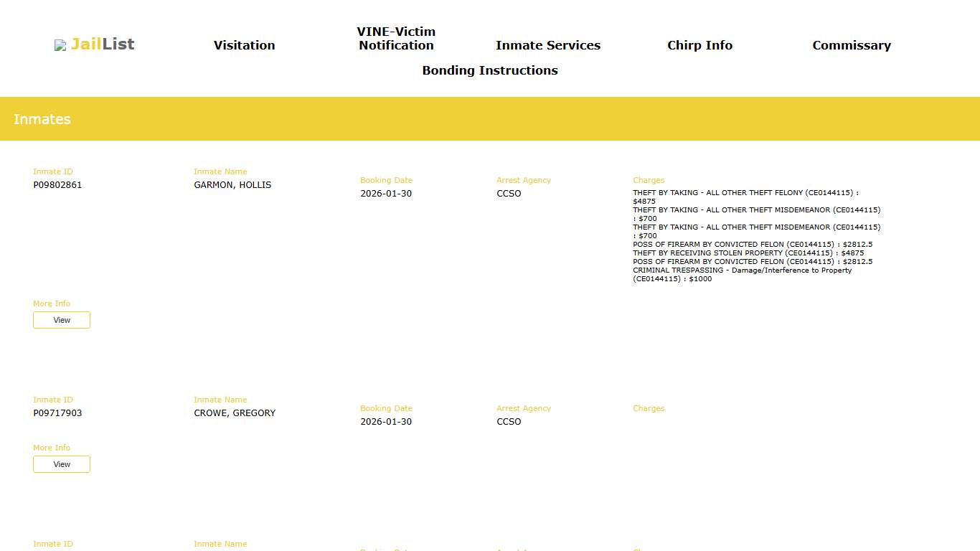
Task: Click inmate ID P09802861
Action: pyautogui.click(x=57, y=185)
